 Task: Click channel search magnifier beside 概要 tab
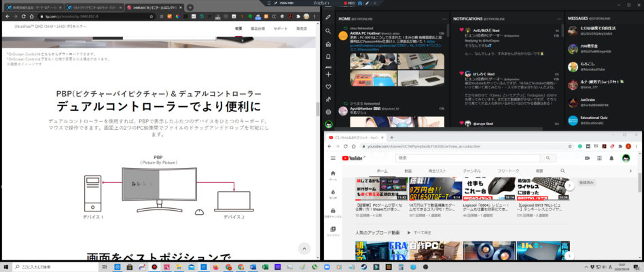pyautogui.click(x=562, y=171)
